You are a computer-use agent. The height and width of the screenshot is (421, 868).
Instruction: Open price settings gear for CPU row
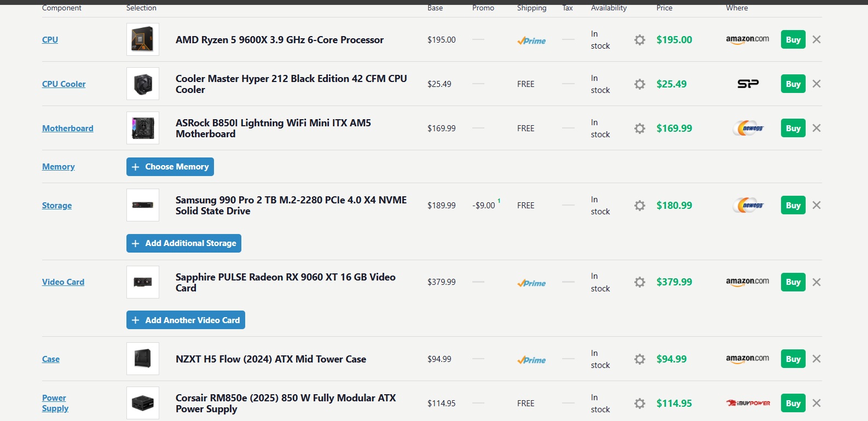click(640, 40)
